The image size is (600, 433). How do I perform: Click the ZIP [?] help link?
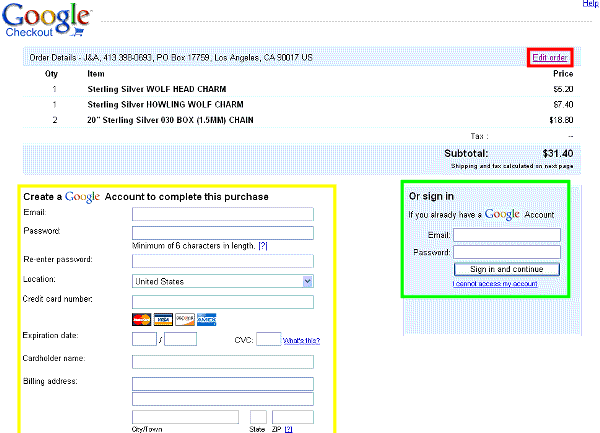point(289,429)
